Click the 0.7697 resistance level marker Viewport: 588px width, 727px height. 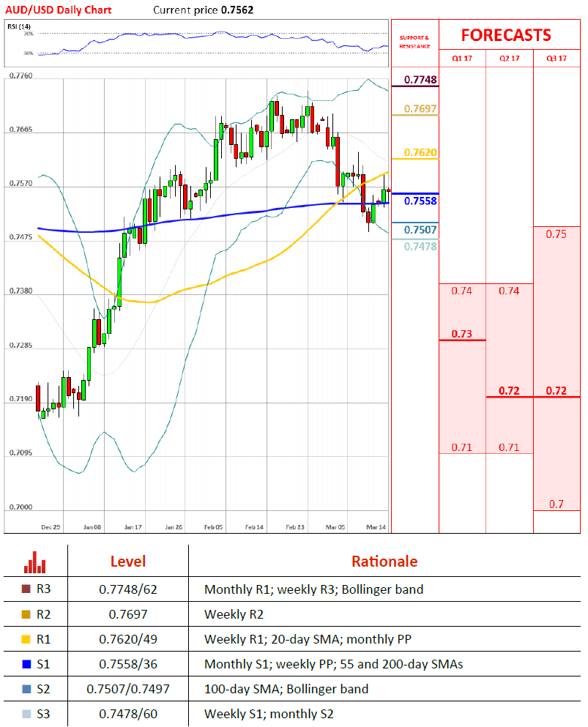pos(420,108)
